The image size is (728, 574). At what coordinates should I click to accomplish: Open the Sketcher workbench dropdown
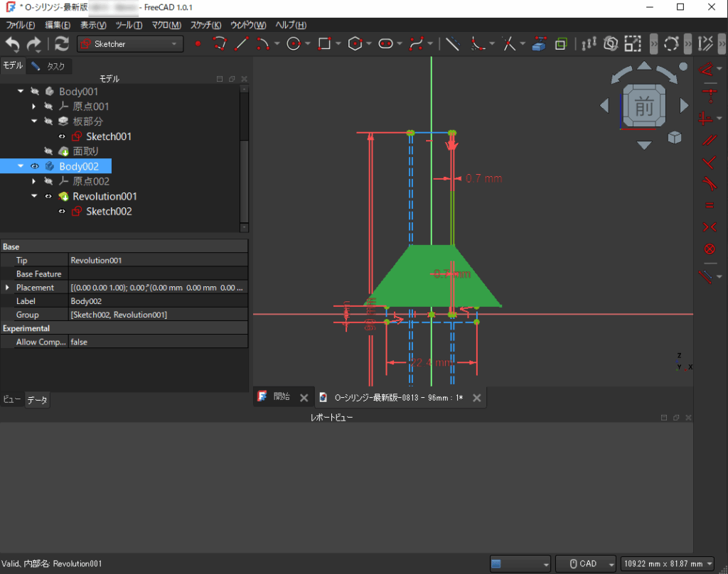coord(130,44)
